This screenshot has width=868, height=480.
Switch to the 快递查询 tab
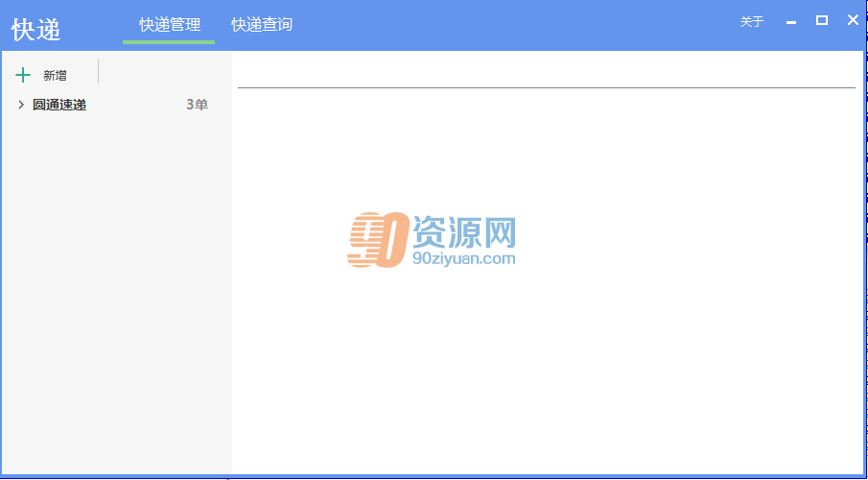point(262,25)
